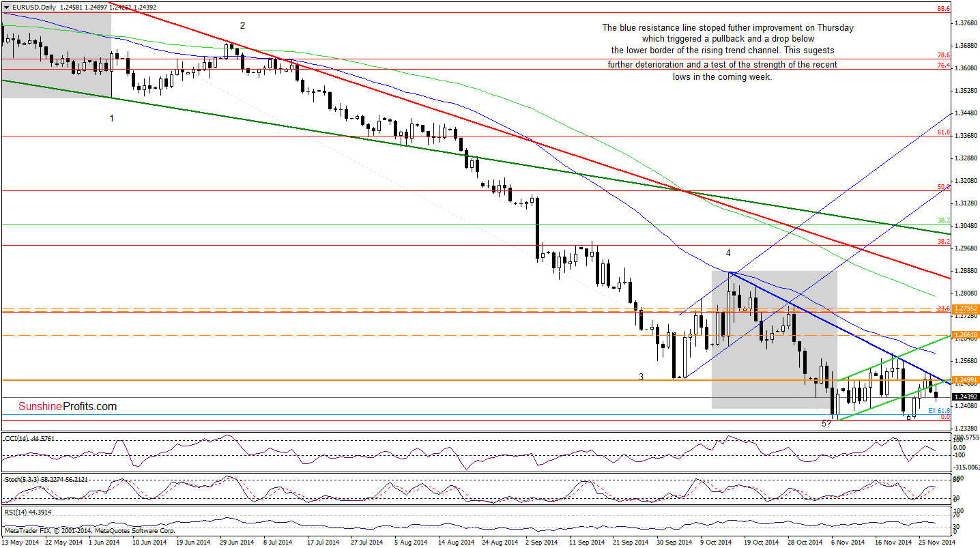This screenshot has width=980, height=548.
Task: Click the 88.6 Fibonacci level label
Action: point(944,9)
